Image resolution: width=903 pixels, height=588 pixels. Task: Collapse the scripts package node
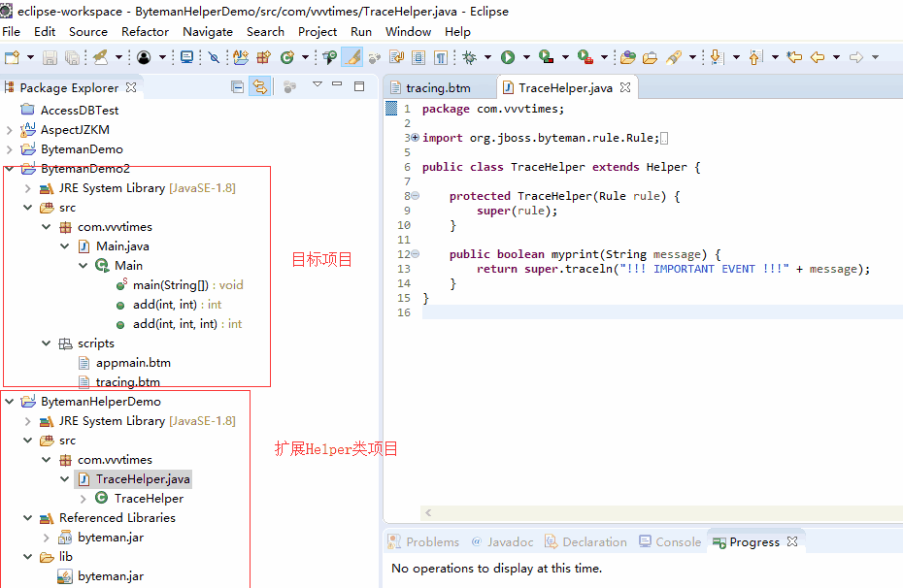47,343
